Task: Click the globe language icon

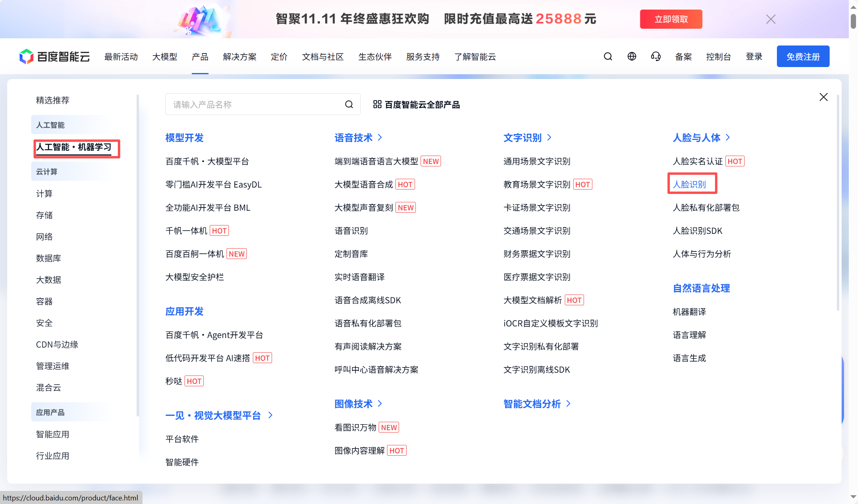Action: [632, 56]
